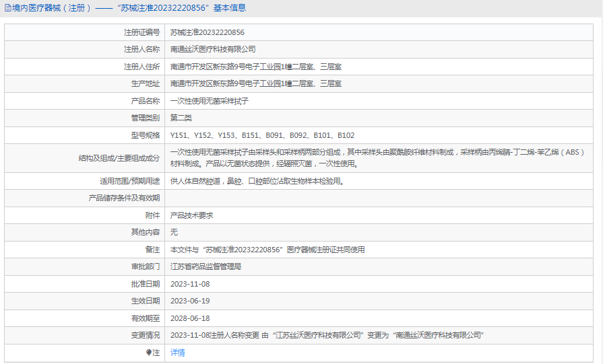This screenshot has width=603, height=364.
Task: Select company name 南通丝沃医疗科技有限公司 in 注册人名称 row
Action: click(x=213, y=50)
